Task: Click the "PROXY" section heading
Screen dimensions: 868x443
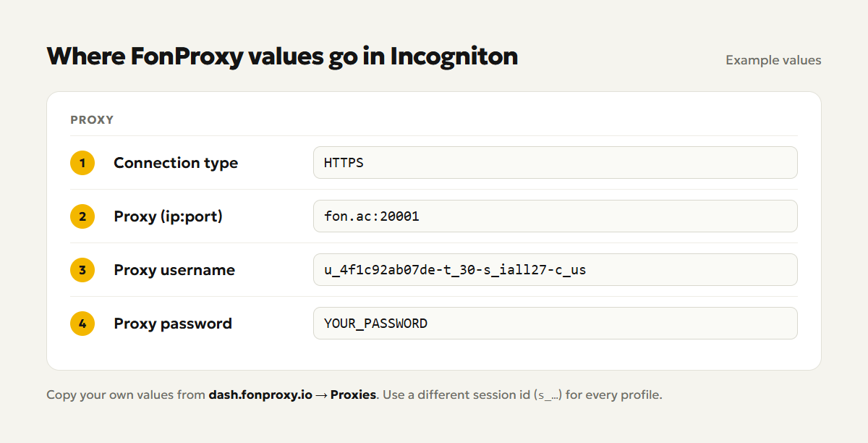Action: pos(92,120)
